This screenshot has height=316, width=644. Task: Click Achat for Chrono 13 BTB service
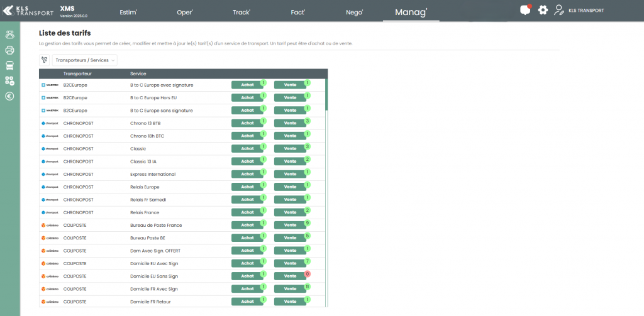[x=248, y=123]
